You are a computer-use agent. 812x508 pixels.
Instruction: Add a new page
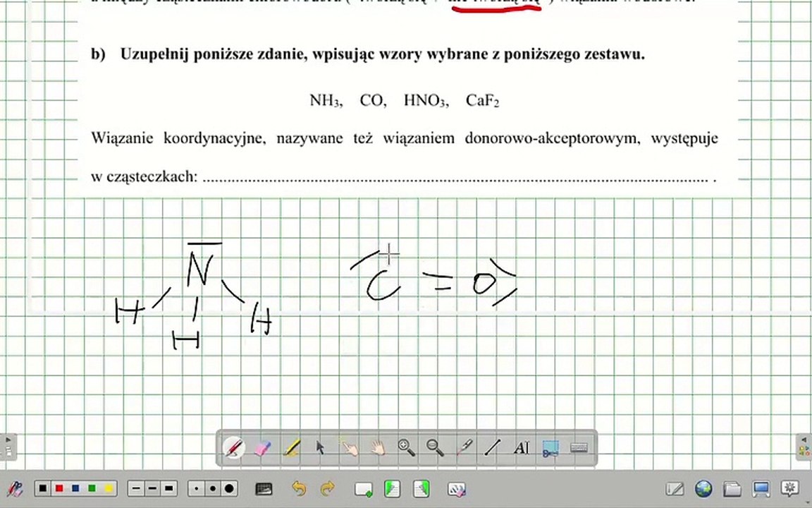(364, 490)
